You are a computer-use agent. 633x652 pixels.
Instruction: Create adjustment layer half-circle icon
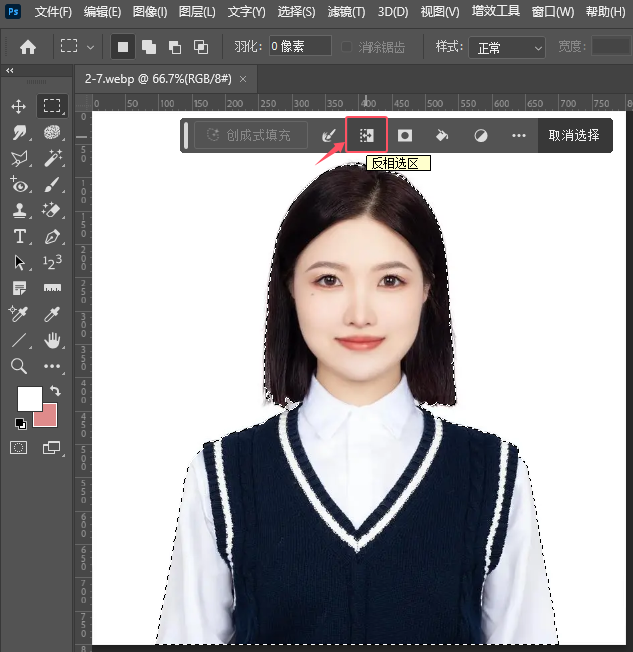(481, 136)
